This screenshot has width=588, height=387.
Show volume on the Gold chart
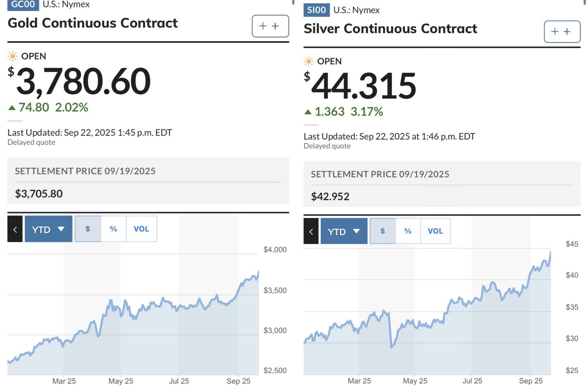141,229
